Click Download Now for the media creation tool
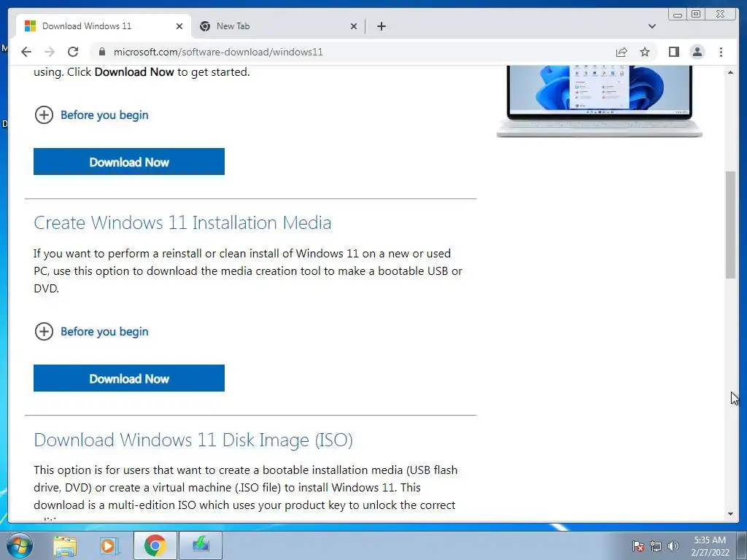The height and width of the screenshot is (560, 747). [x=129, y=378]
